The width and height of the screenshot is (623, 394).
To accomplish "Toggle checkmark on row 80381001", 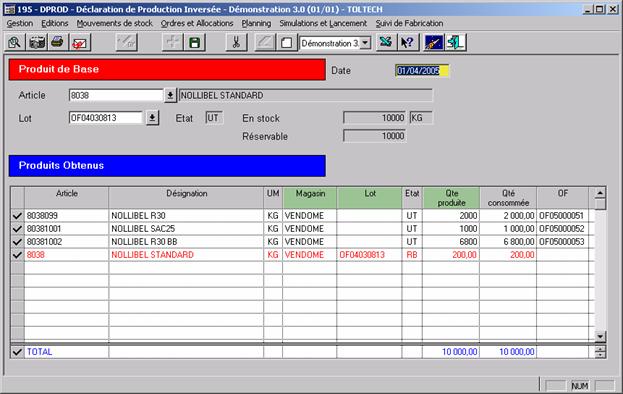I will [x=17, y=229].
